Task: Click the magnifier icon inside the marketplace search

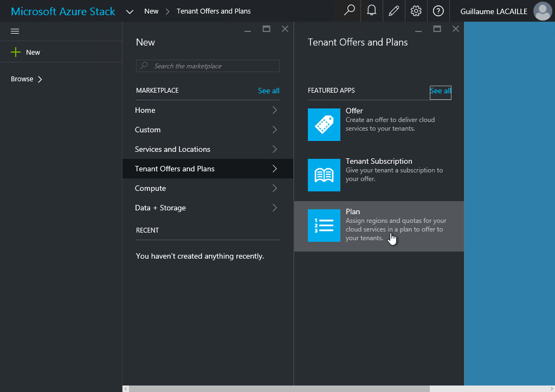Action: point(144,66)
